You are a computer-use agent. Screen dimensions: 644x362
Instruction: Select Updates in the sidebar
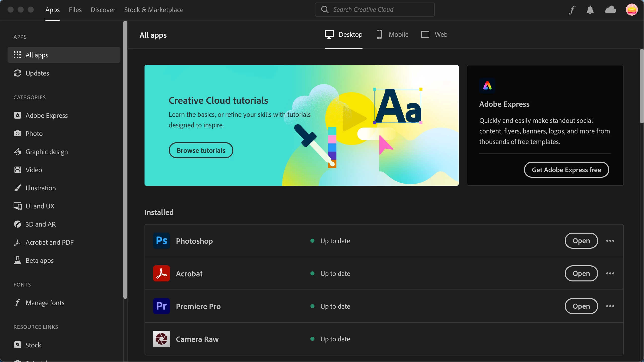[x=37, y=73]
